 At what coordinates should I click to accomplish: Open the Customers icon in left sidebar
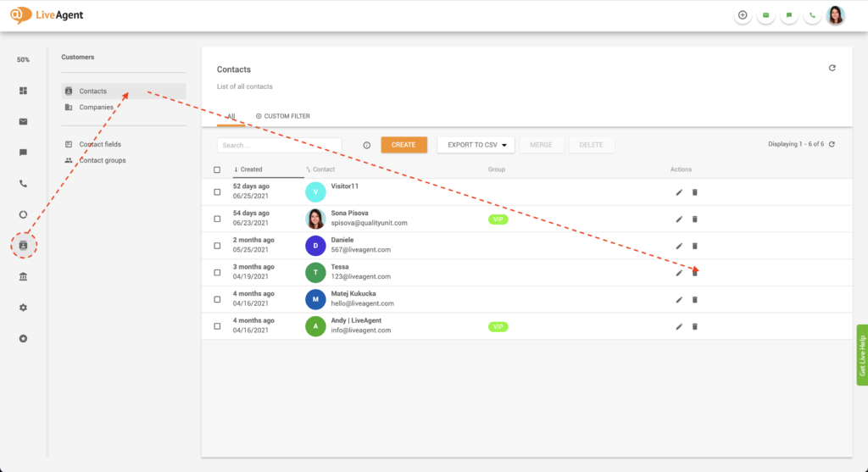coord(24,245)
